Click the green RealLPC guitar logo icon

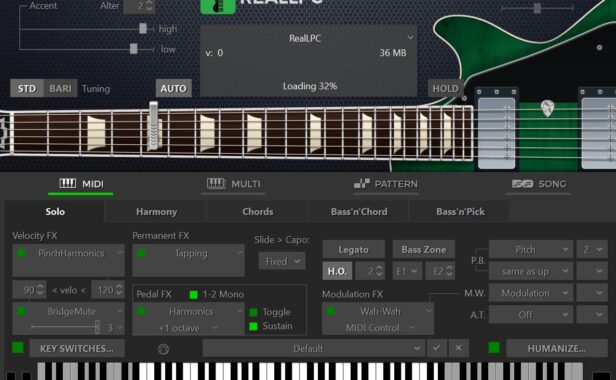tap(218, 7)
